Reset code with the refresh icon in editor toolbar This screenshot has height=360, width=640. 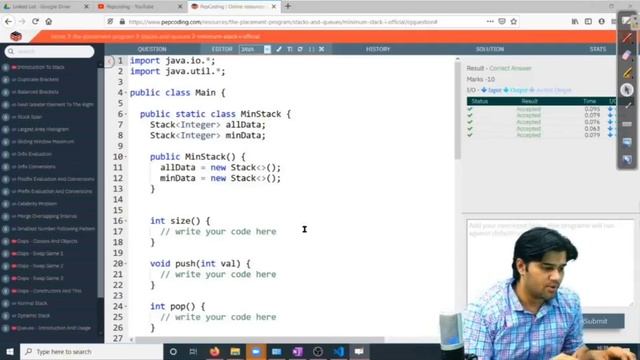click(x=300, y=49)
